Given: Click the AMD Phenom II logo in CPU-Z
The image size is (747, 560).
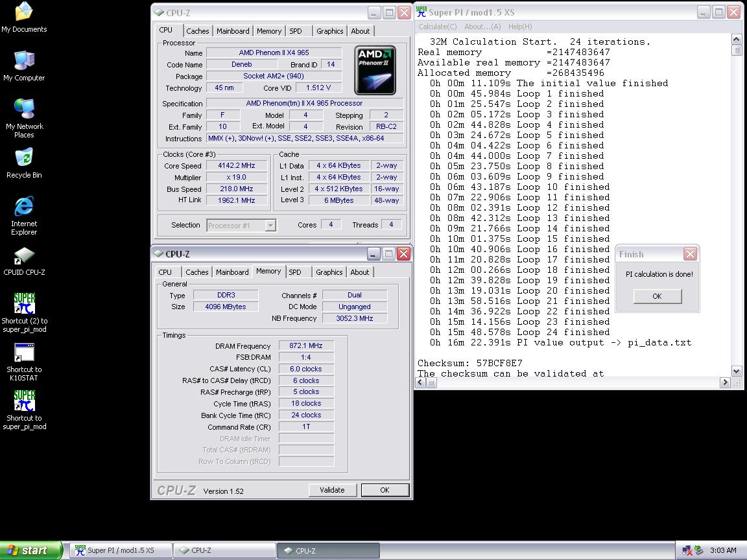Looking at the screenshot, I should pyautogui.click(x=375, y=70).
